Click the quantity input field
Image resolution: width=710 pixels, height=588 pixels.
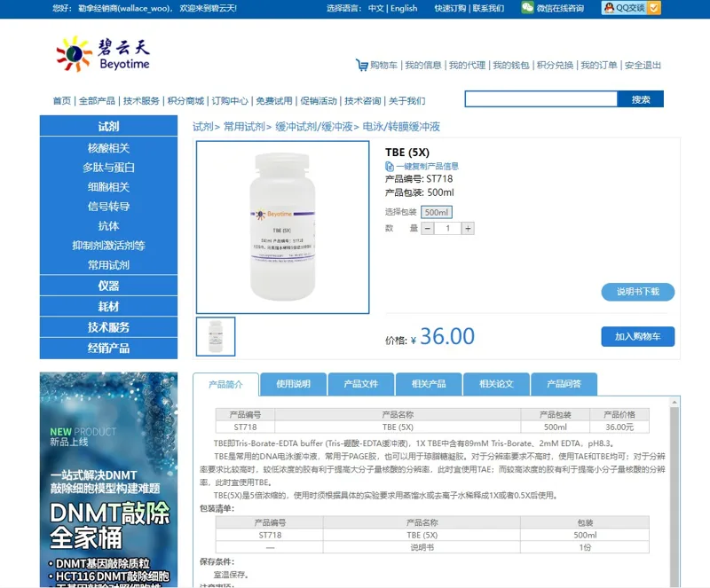448,228
